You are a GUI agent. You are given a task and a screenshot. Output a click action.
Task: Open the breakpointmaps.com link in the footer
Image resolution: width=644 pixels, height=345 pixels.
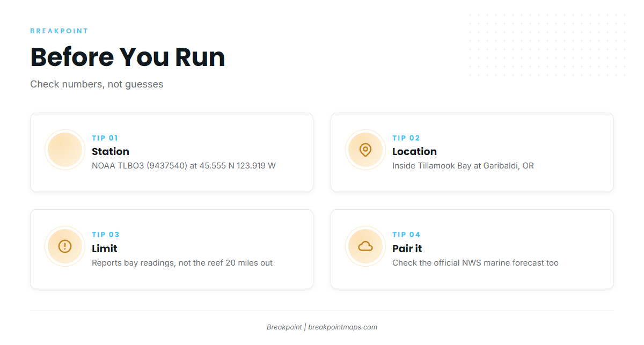click(342, 327)
